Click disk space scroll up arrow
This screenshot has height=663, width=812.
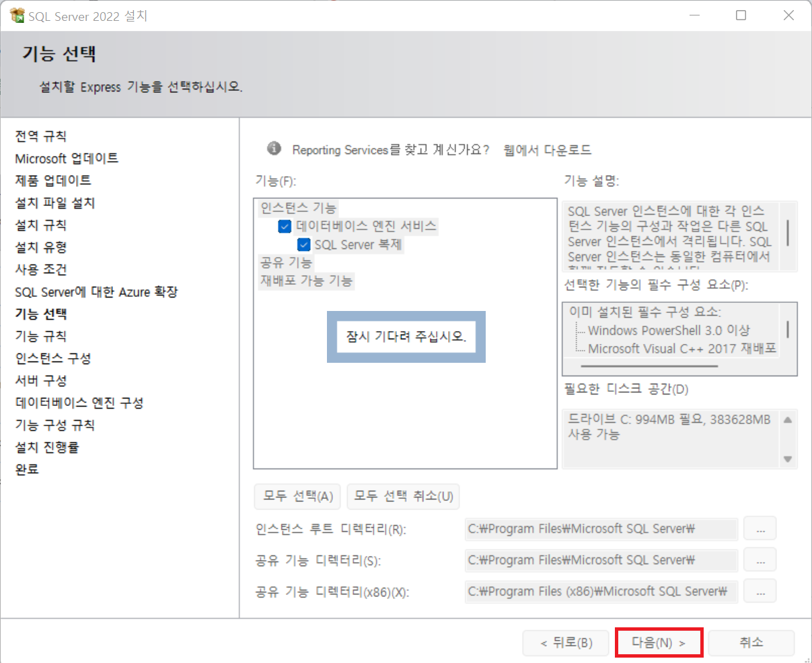pos(788,419)
